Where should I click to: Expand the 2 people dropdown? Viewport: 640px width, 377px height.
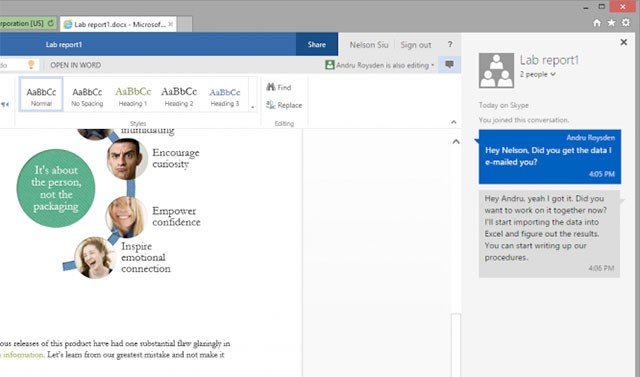(538, 74)
